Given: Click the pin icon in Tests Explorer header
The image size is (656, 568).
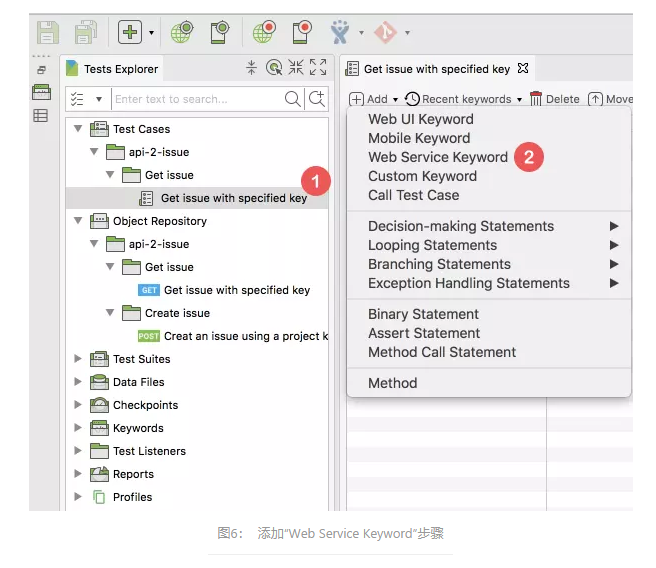Looking at the screenshot, I should [251, 67].
